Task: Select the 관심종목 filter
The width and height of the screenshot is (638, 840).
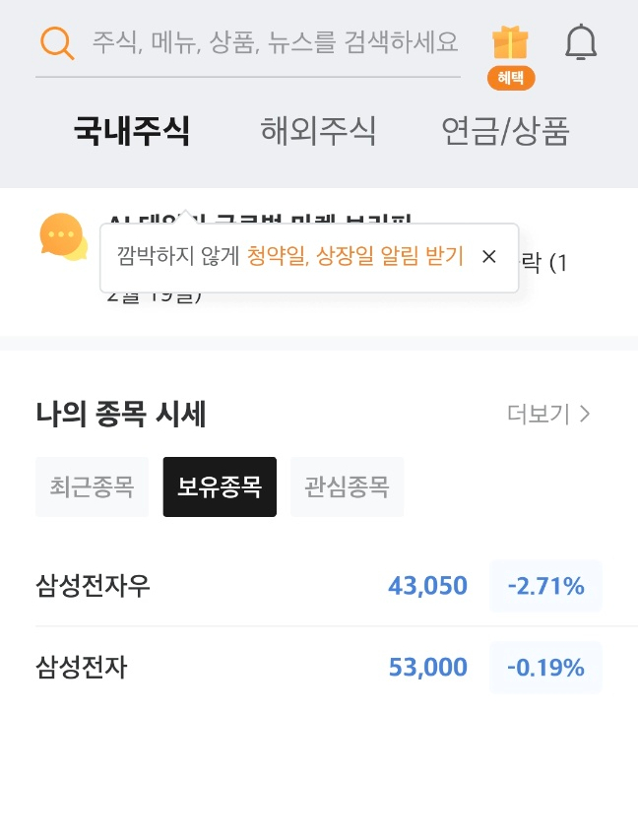Action: 347,486
